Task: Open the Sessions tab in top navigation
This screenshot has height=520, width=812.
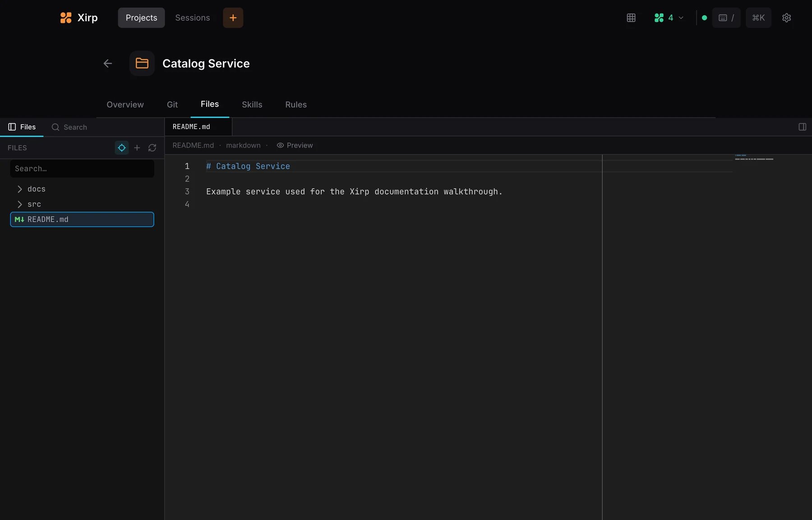Action: (x=193, y=18)
